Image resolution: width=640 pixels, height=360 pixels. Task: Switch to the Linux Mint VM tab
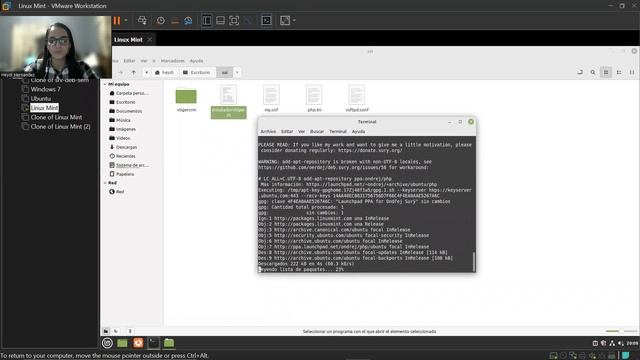click(128, 40)
